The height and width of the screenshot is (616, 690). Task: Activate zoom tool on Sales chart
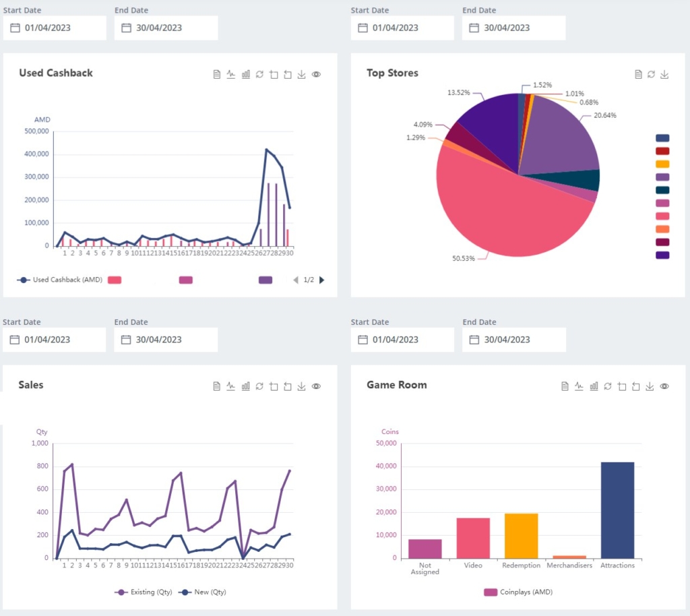274,386
